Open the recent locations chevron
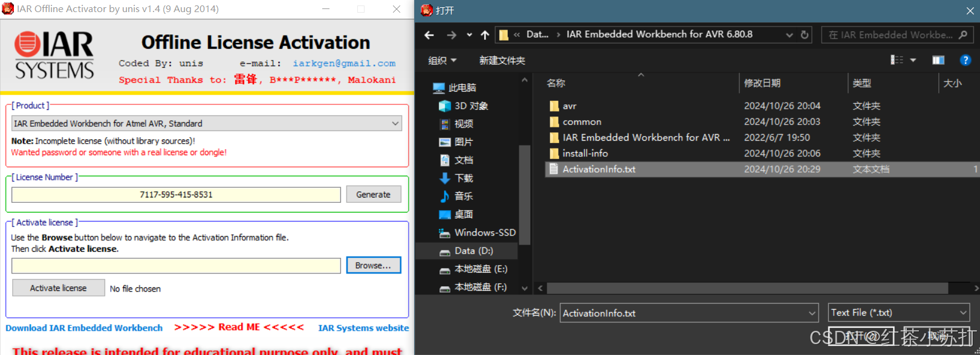Viewport: 980px width, 355px height. 469,35
